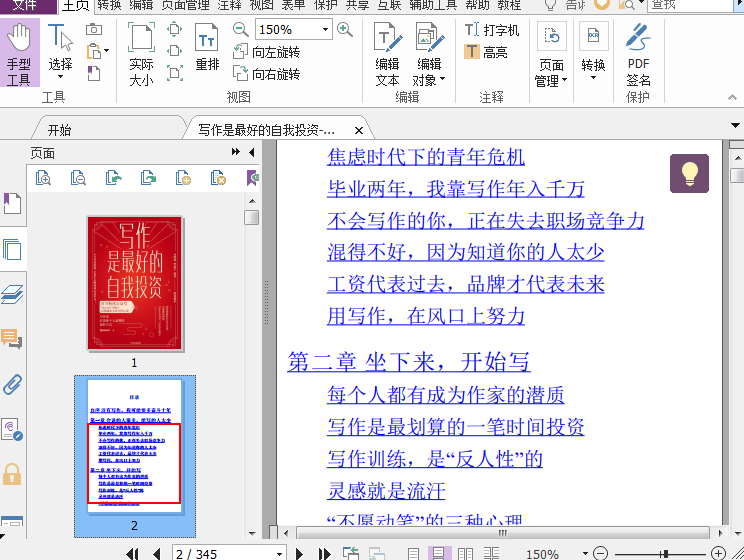This screenshot has width=744, height=560.
Task: Click the insert page icon in the Pages panel
Action: [x=183, y=178]
